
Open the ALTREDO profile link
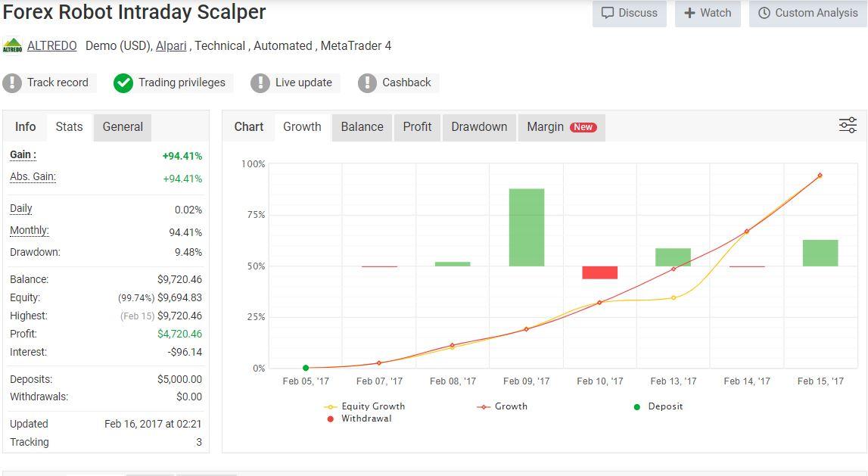51,46
